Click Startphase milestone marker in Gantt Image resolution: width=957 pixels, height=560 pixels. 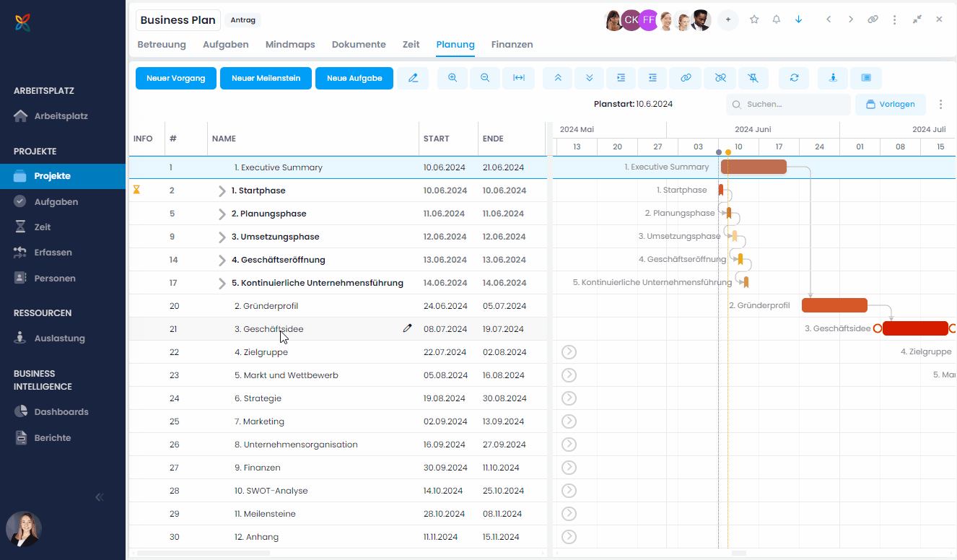pyautogui.click(x=720, y=190)
